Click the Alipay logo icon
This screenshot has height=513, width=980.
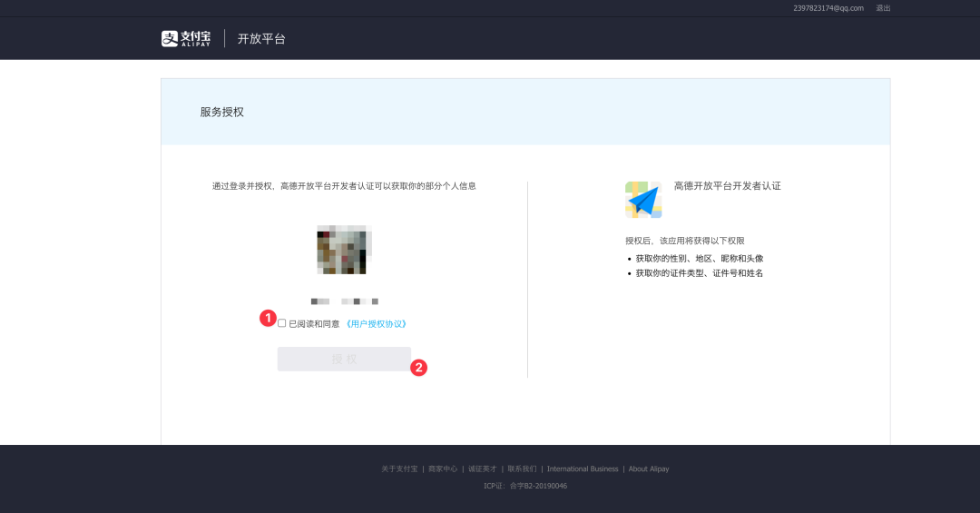pyautogui.click(x=186, y=39)
